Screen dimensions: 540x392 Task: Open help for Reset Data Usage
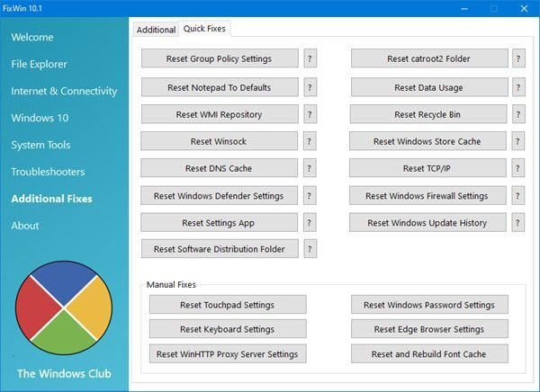[x=518, y=87]
